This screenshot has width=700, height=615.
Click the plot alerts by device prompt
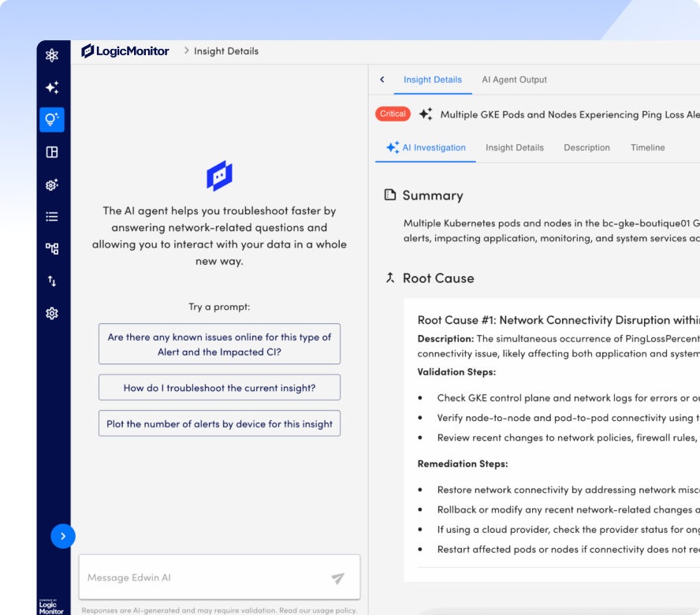(219, 423)
